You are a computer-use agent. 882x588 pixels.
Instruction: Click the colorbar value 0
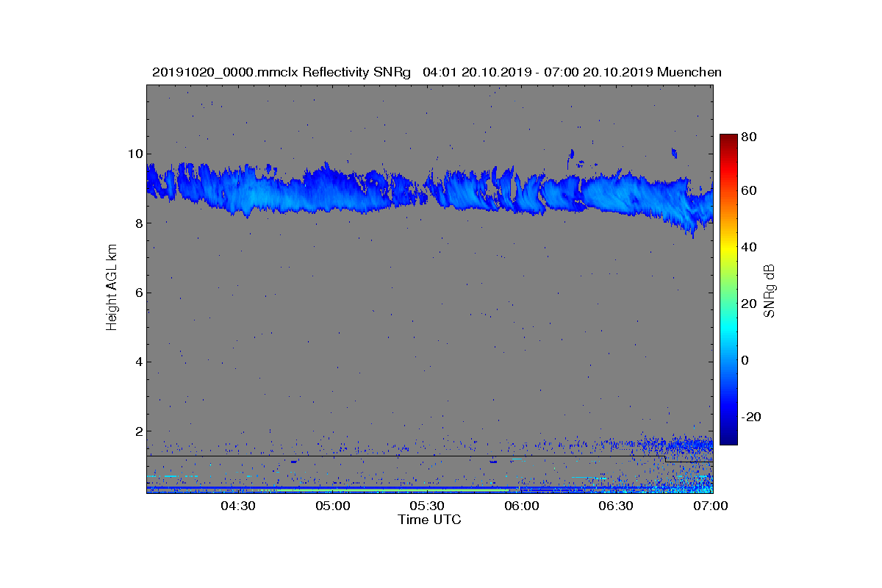746,360
